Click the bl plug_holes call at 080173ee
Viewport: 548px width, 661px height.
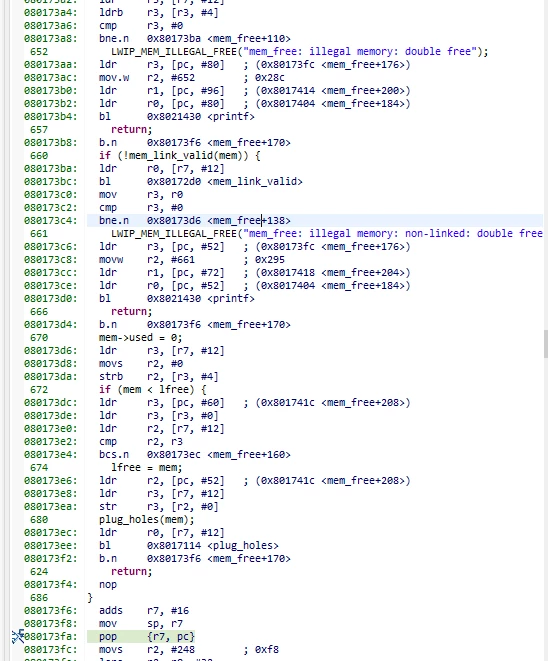click(189, 546)
